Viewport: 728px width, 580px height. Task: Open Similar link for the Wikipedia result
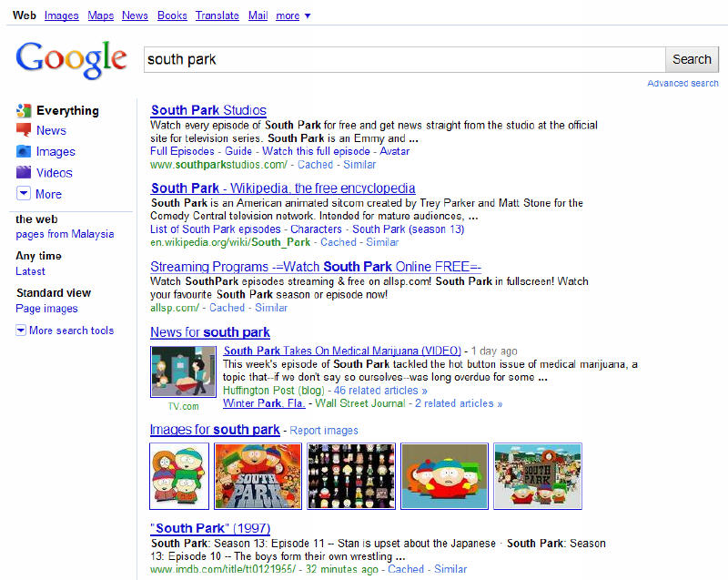point(382,242)
